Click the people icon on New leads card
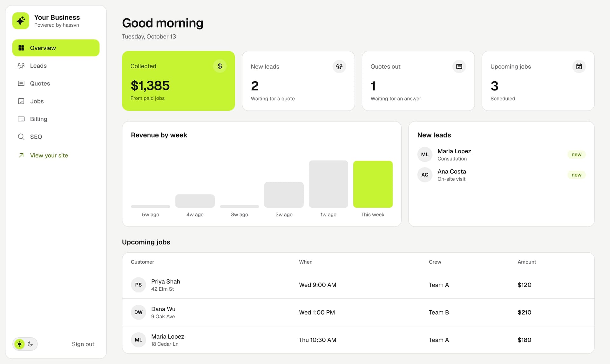The width and height of the screenshot is (610, 364). 339,67
